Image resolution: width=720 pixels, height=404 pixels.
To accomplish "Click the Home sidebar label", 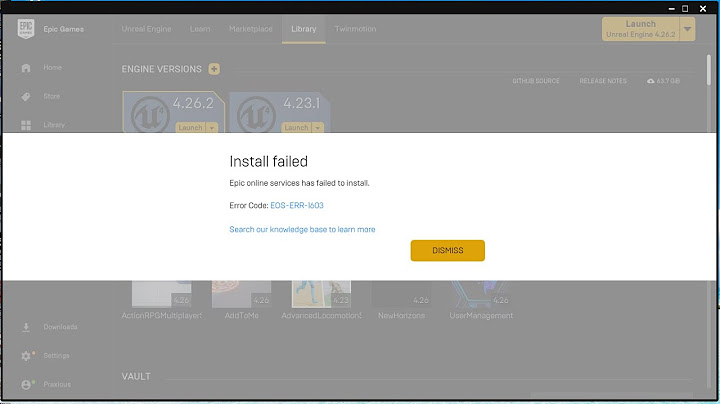I will point(52,67).
